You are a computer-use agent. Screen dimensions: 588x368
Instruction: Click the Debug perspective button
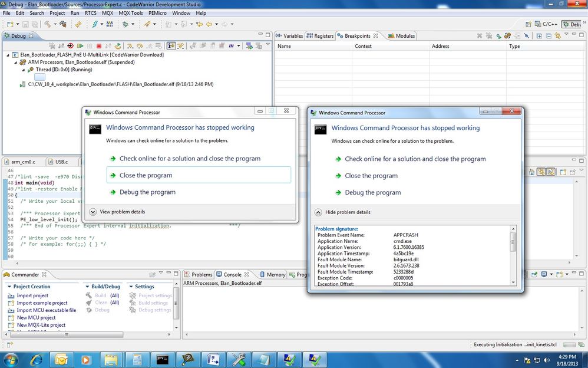tap(572, 24)
